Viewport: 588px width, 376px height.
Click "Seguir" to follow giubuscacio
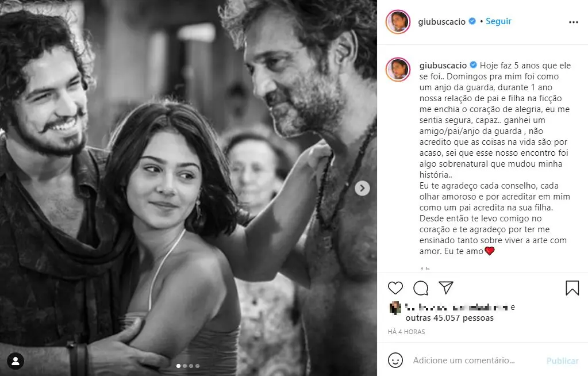(498, 21)
